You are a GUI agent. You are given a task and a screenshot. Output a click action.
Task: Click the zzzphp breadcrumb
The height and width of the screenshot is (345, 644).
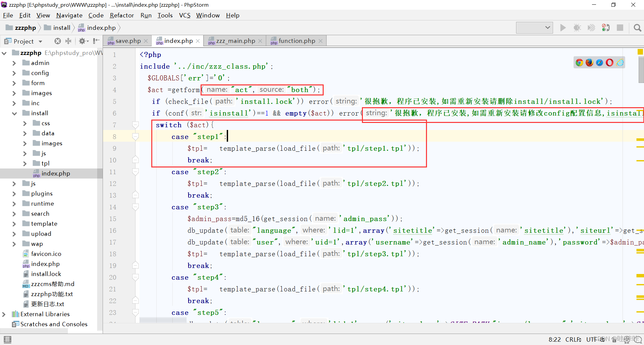(21, 28)
